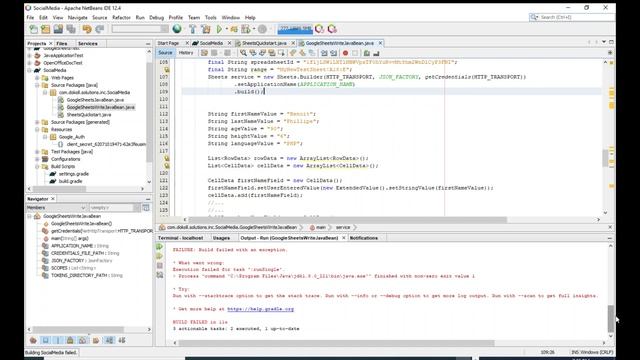
Task: Click the New Project toolbar icon
Action: tap(46, 29)
